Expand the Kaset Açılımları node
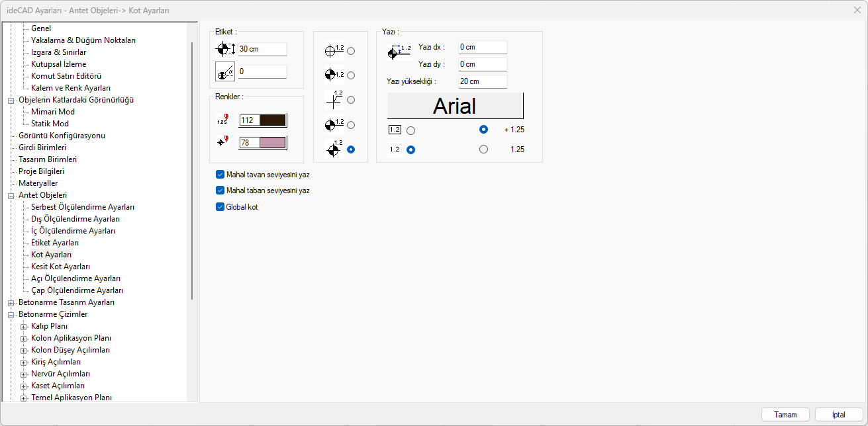 click(x=23, y=386)
